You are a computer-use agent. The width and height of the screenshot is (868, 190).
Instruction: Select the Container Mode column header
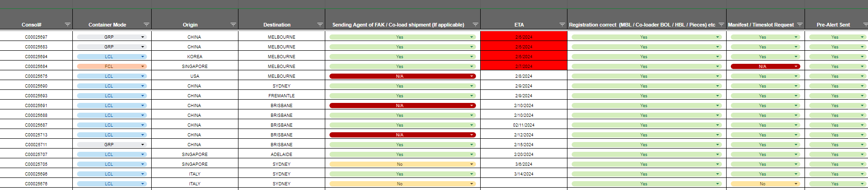pyautogui.click(x=107, y=25)
